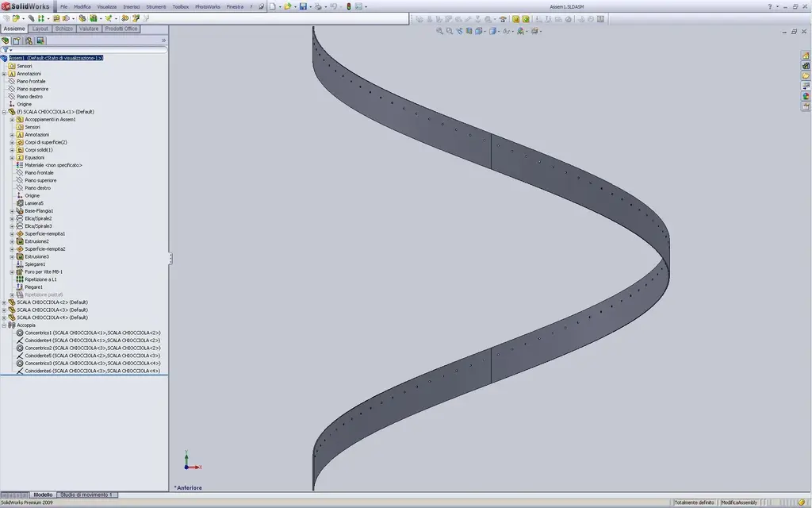This screenshot has width=812, height=508.
Task: Expand the tree panel with the double chevron
Action: click(163, 40)
